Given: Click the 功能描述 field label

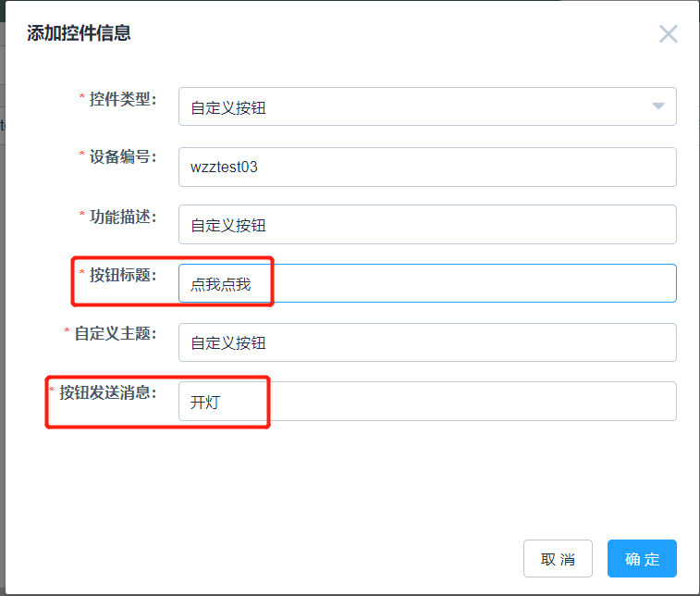Looking at the screenshot, I should [123, 217].
